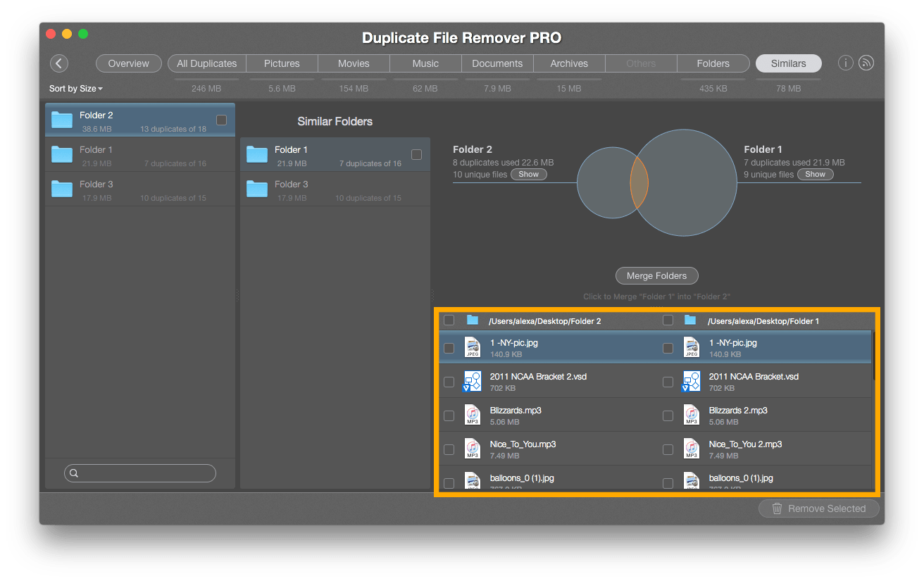Screen dimensions: 924x581
Task: Click the share/feed icon at top right
Action: [x=866, y=63]
